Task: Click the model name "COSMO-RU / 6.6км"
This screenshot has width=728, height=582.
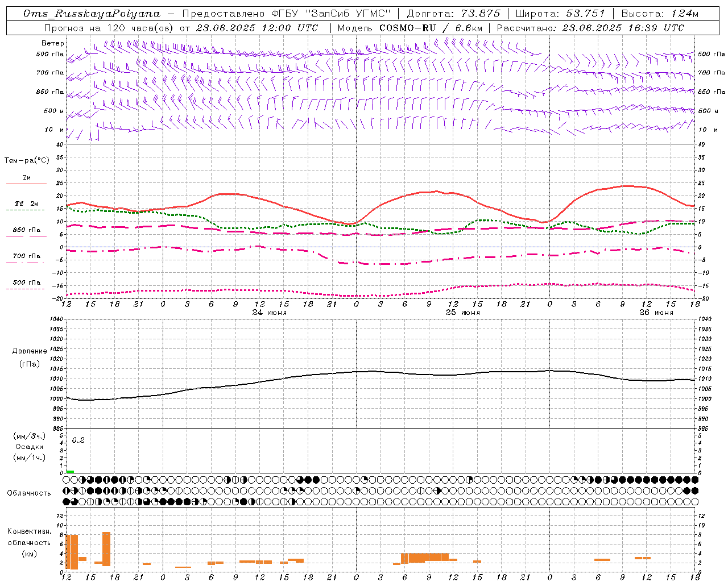Action: [431, 28]
